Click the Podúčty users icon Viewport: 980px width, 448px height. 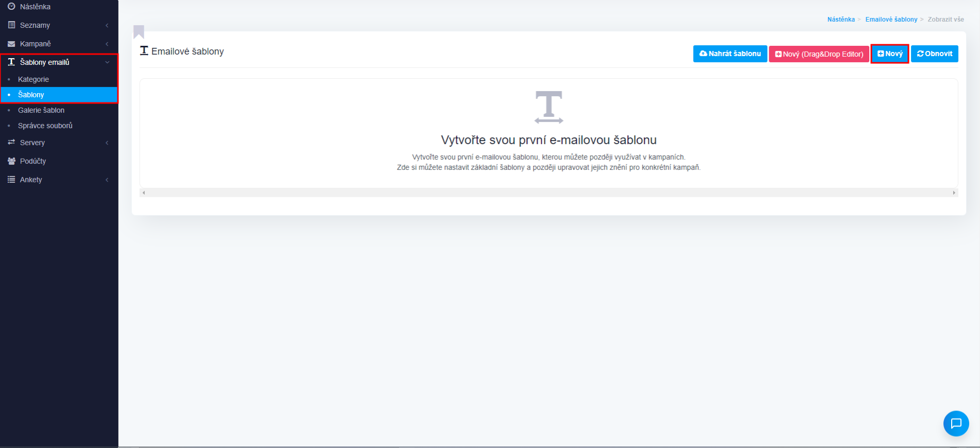point(11,161)
